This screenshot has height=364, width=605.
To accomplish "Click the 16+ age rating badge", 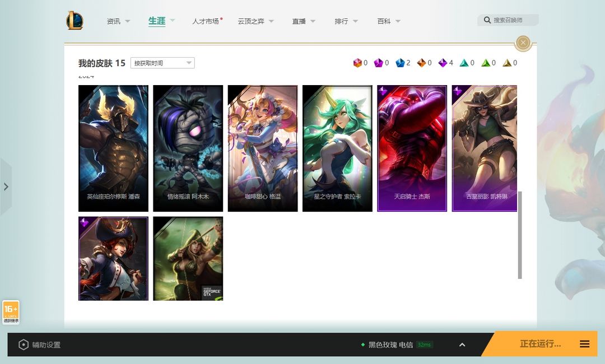I will [x=11, y=312].
